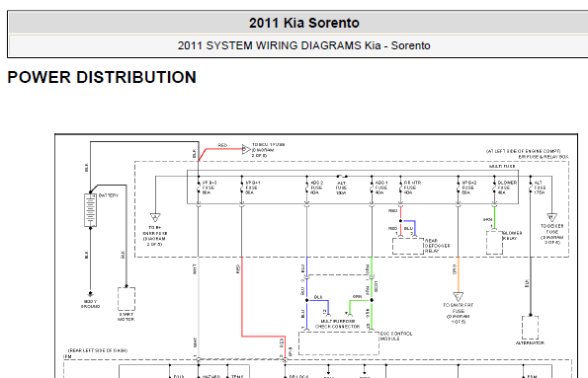Select the RR HTR fuse 40A label
This screenshot has width=588, height=378.
[x=412, y=188]
